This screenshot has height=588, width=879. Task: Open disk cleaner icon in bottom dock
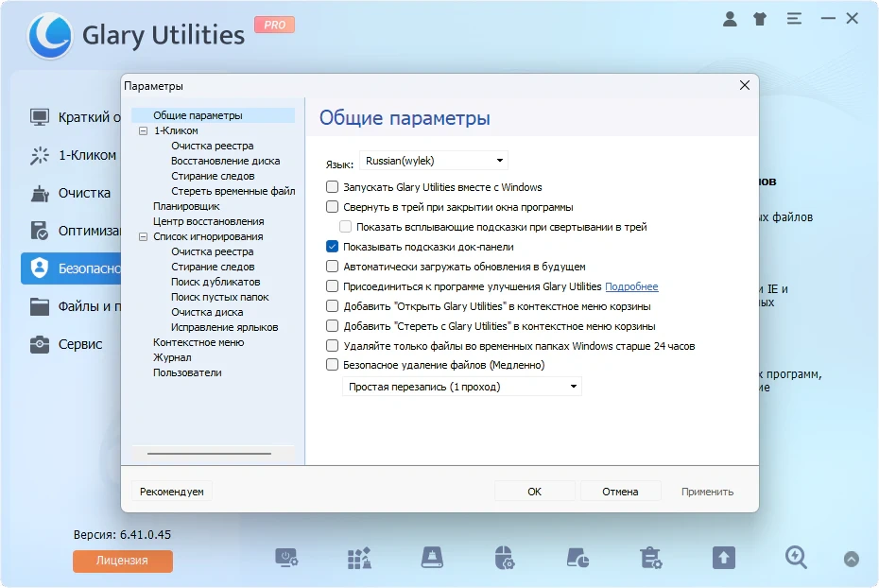432,558
